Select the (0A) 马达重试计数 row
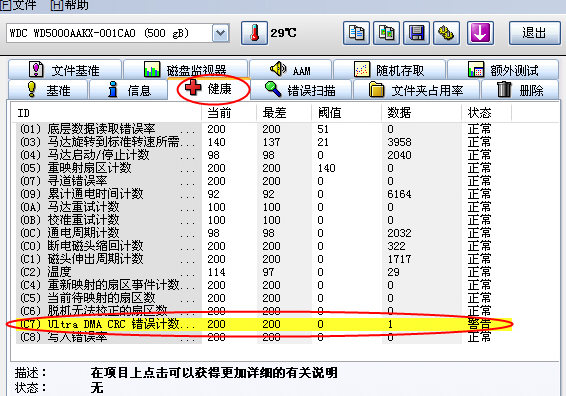The image size is (566, 396). (264, 207)
